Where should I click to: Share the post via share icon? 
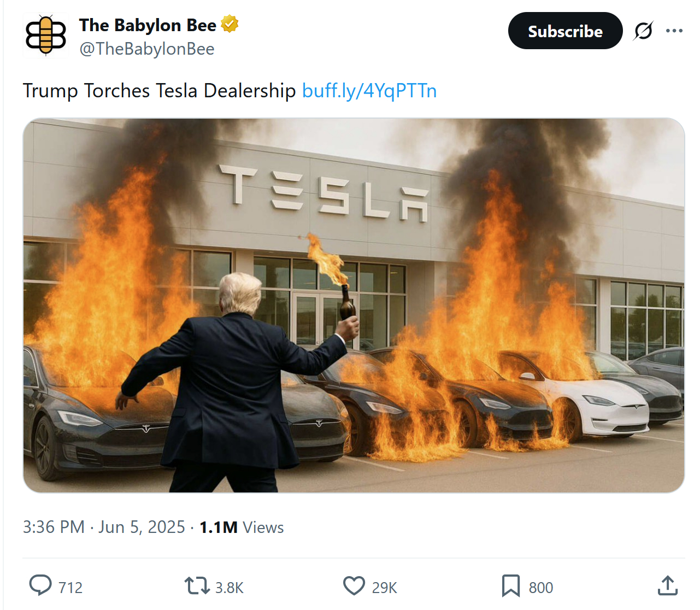pos(667,585)
